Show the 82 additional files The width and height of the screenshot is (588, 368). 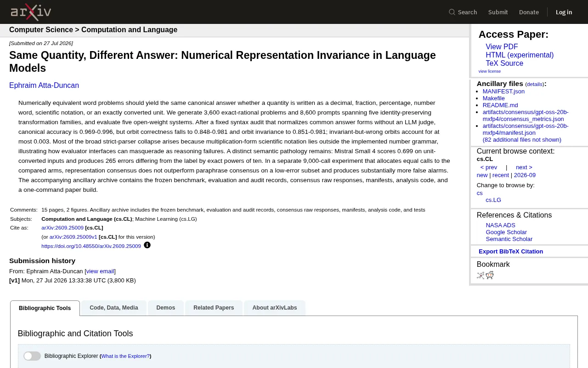tap(522, 140)
